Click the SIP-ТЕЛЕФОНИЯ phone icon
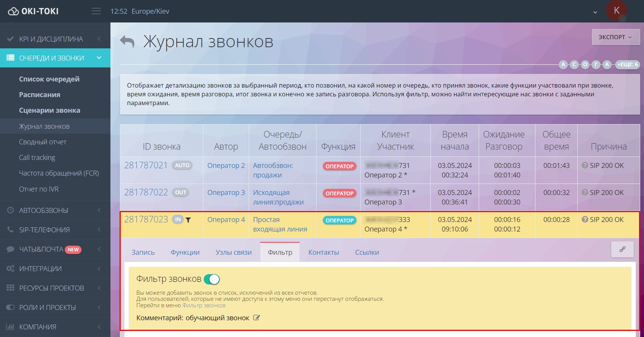This screenshot has width=644, height=337. [11, 230]
